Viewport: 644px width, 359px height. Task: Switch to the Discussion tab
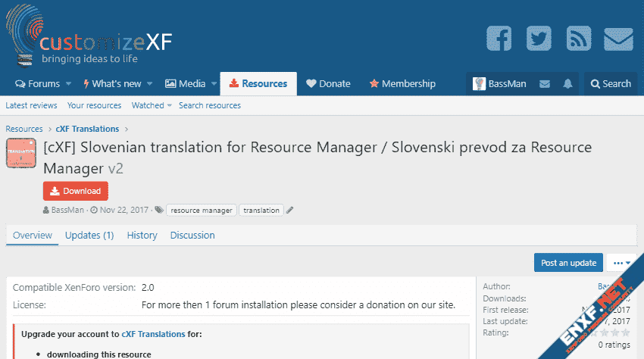pos(192,236)
